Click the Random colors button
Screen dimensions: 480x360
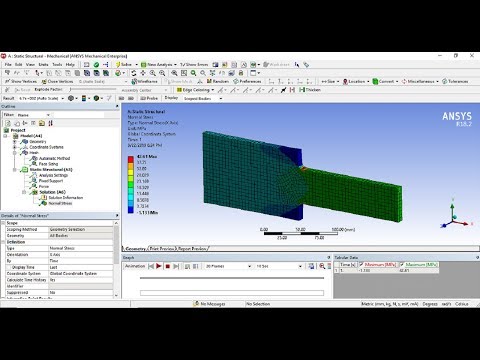[x=218, y=81]
